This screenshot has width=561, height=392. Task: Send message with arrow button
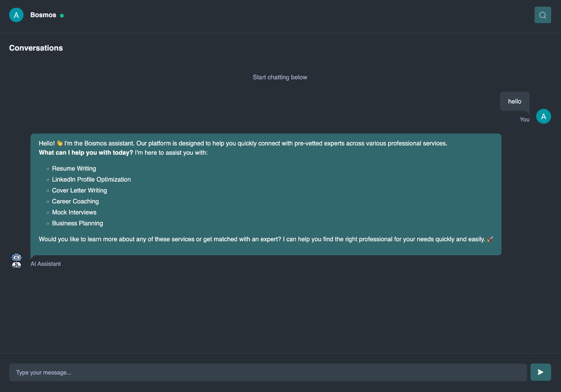[540, 372]
